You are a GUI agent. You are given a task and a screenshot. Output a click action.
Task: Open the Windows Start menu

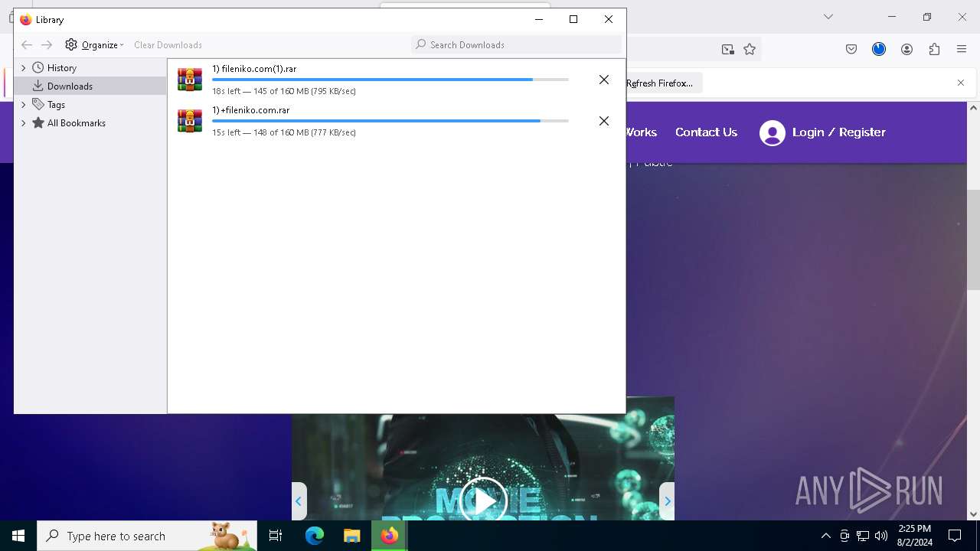click(18, 536)
